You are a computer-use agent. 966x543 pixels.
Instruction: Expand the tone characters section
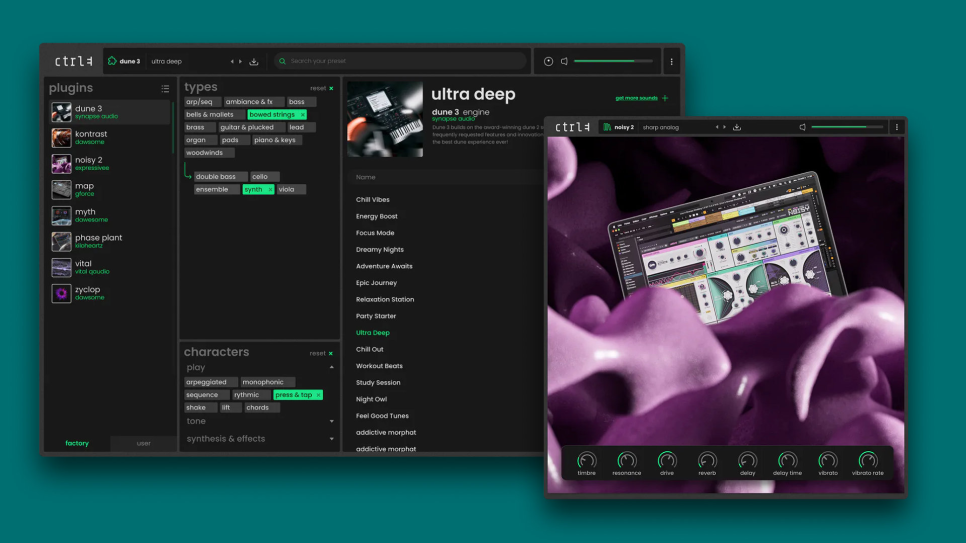[331, 422]
